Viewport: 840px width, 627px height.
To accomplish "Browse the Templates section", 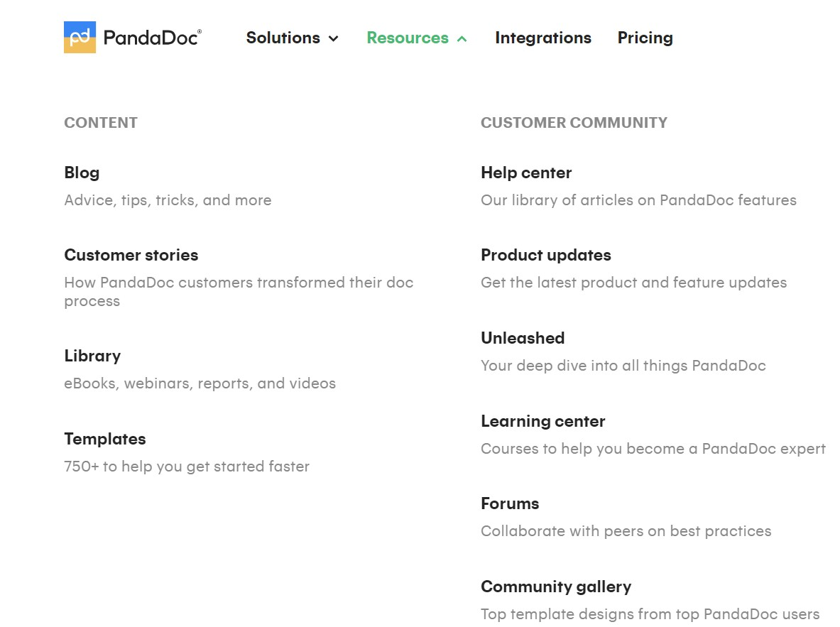I will [x=104, y=439].
